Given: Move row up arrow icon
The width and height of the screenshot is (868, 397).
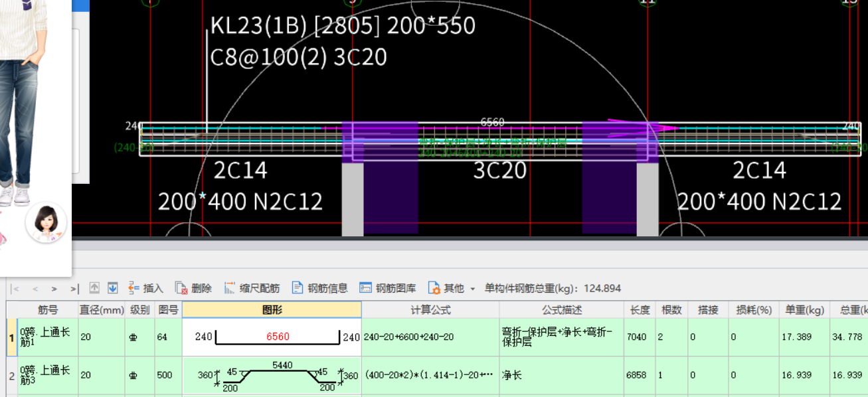Looking at the screenshot, I should coord(94,288).
